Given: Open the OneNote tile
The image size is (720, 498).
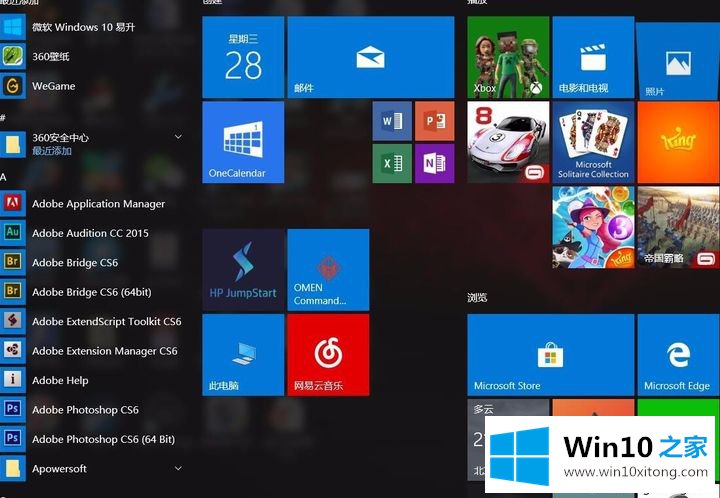Looking at the screenshot, I should 434,163.
